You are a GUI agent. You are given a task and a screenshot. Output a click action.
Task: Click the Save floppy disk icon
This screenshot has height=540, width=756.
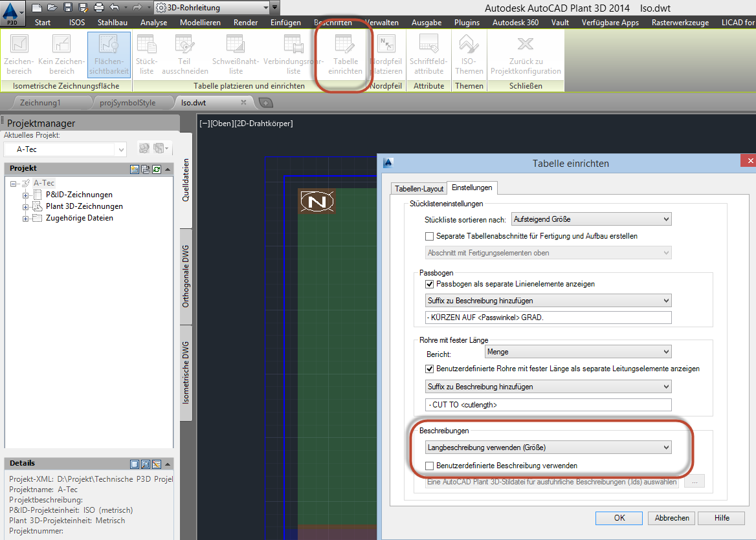click(x=67, y=7)
